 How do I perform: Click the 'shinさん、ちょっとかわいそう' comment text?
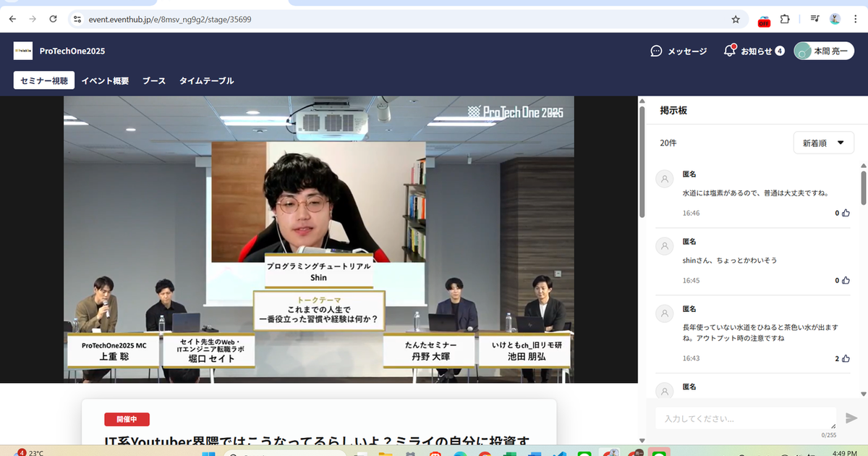pos(729,260)
